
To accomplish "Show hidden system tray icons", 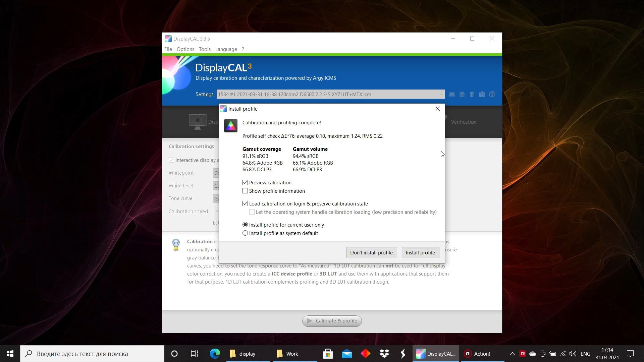I will (512, 354).
